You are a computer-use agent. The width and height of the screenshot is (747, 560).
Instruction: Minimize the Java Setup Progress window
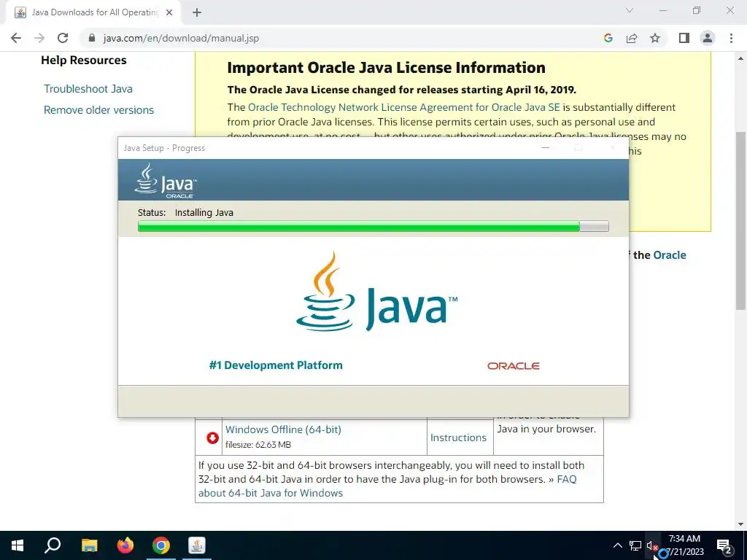(546, 148)
